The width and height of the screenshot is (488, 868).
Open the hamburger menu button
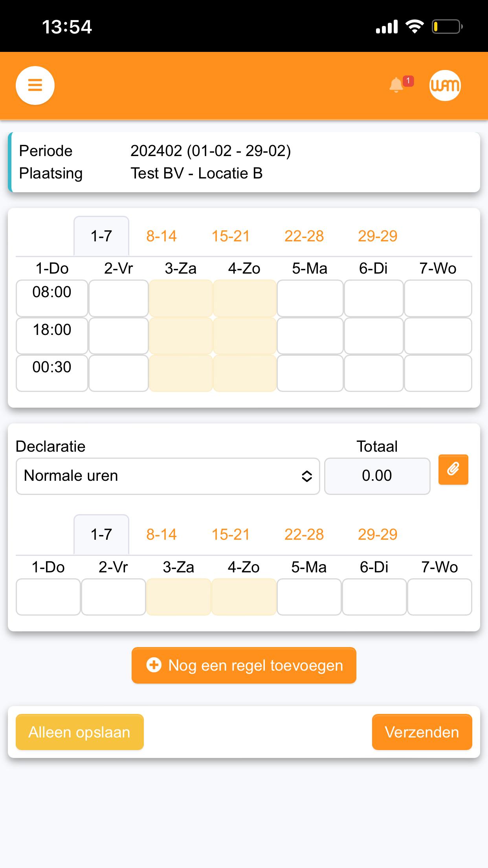[35, 85]
